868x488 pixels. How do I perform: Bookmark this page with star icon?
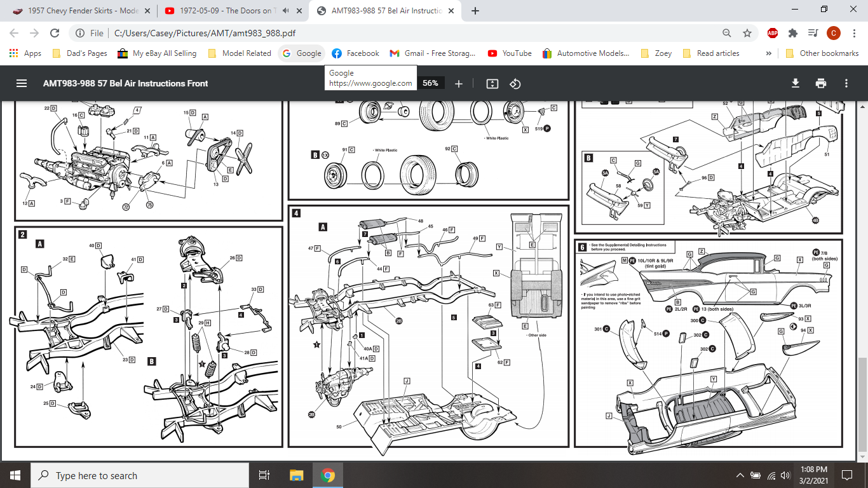(x=747, y=33)
